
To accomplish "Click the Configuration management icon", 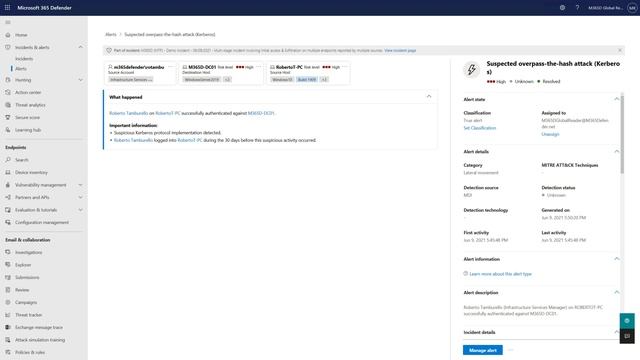I will [8, 222].
